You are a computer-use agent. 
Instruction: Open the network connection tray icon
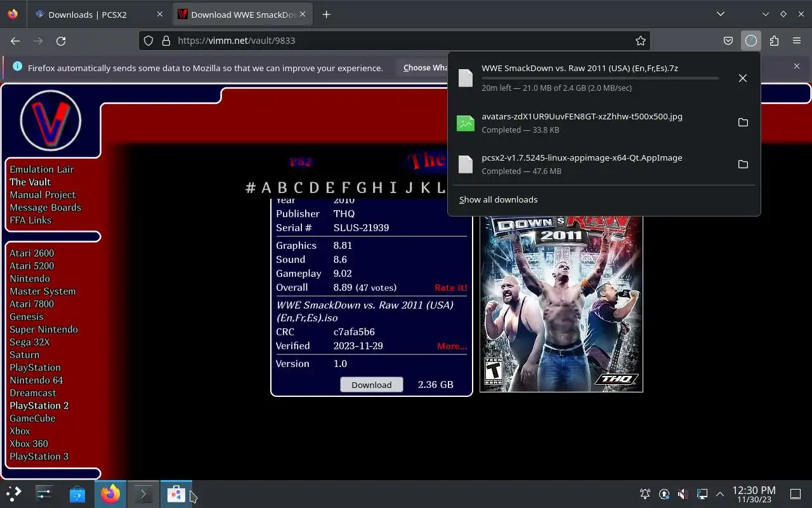[x=702, y=494]
